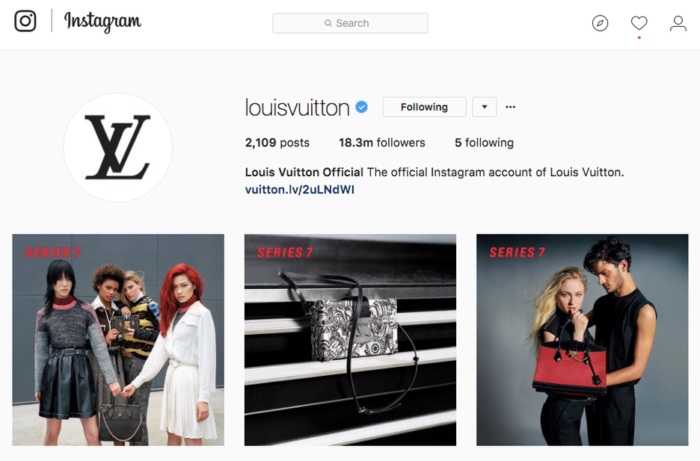The height and width of the screenshot is (461, 700).
Task: Click the Instagram camera logo icon
Action: 25,21
